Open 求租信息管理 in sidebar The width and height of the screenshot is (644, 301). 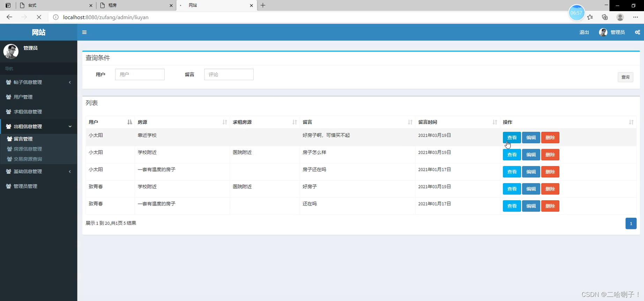pyautogui.click(x=38, y=112)
